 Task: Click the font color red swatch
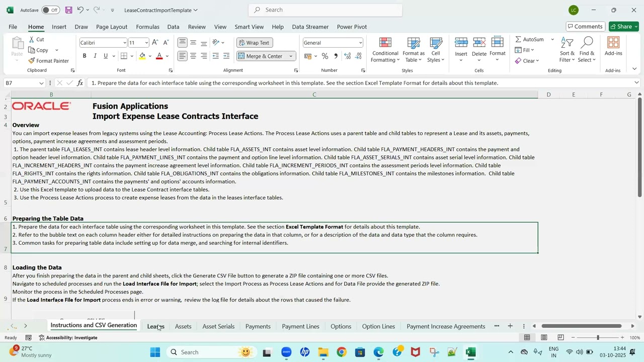pos(159,56)
